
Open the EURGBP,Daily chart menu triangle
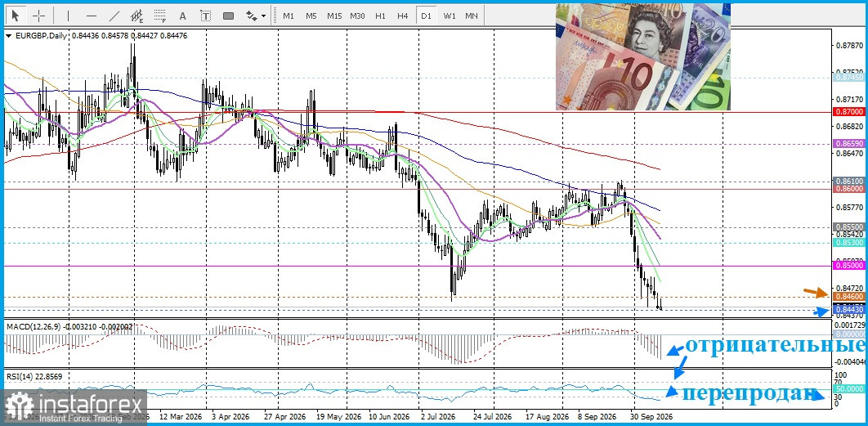[7, 35]
